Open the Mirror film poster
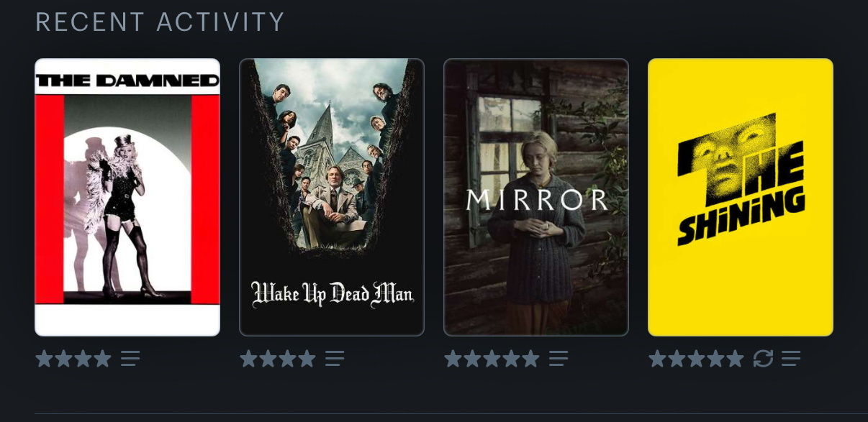Screen dimensions: 868x422 [536, 197]
